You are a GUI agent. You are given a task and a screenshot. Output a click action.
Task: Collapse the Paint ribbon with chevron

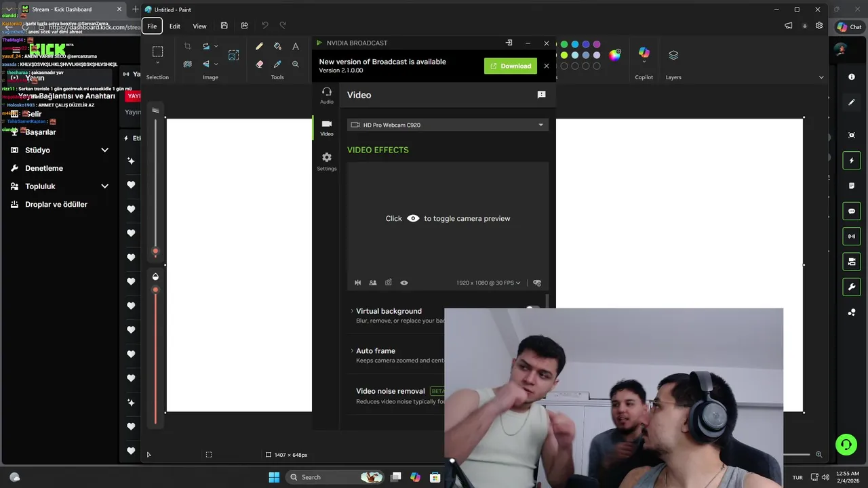tap(821, 77)
